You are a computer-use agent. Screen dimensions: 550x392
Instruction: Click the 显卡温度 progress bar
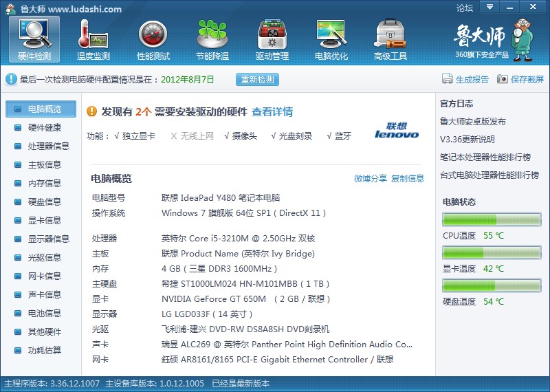(492, 252)
